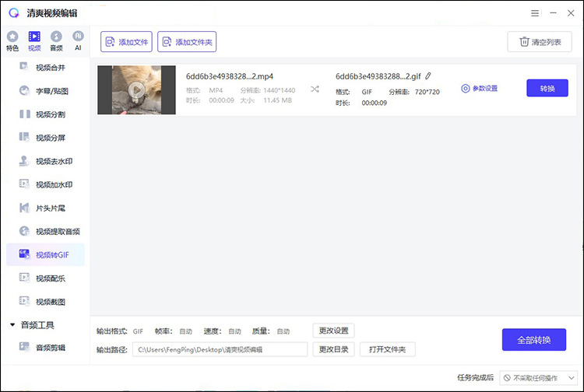Image resolution: width=584 pixels, height=392 pixels.
Task: Click the 视频截图 icon
Action: (x=24, y=301)
